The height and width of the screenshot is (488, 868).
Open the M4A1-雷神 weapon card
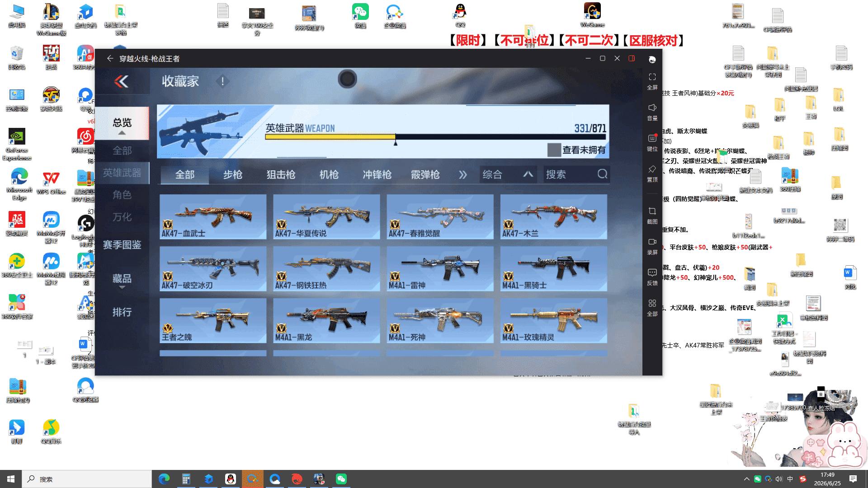[x=440, y=268]
